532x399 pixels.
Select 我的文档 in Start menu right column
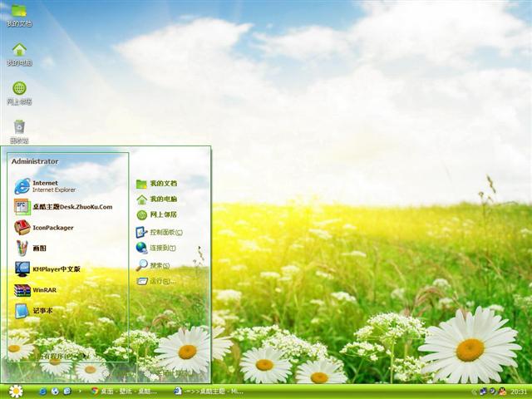tap(156, 184)
